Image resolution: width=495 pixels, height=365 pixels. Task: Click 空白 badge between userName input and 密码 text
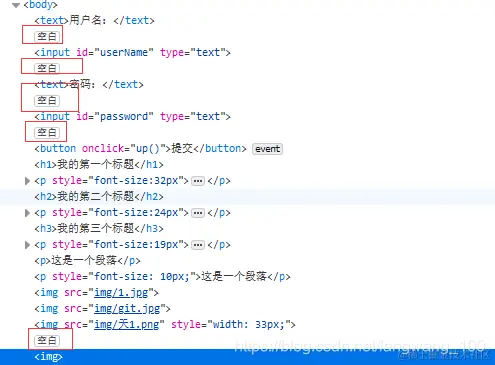click(x=47, y=68)
